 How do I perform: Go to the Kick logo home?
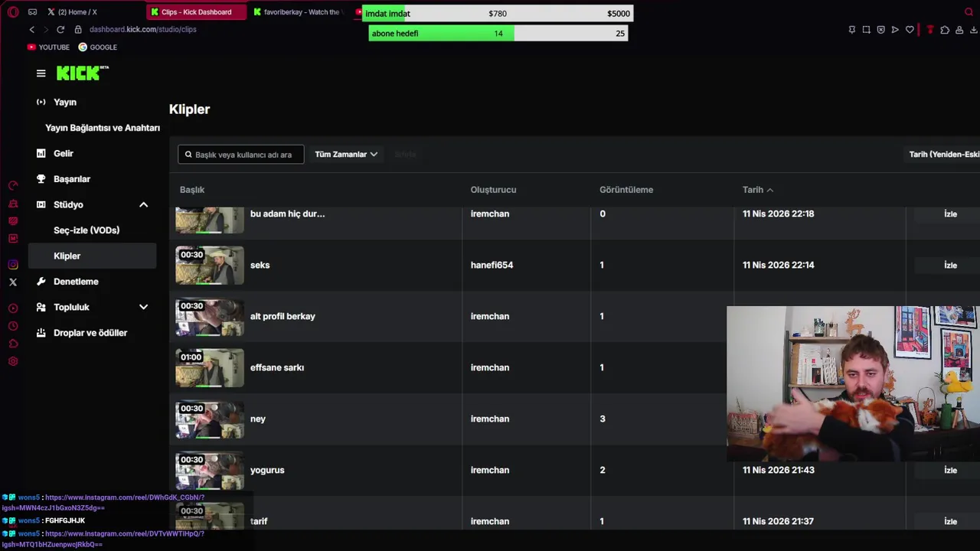(83, 73)
